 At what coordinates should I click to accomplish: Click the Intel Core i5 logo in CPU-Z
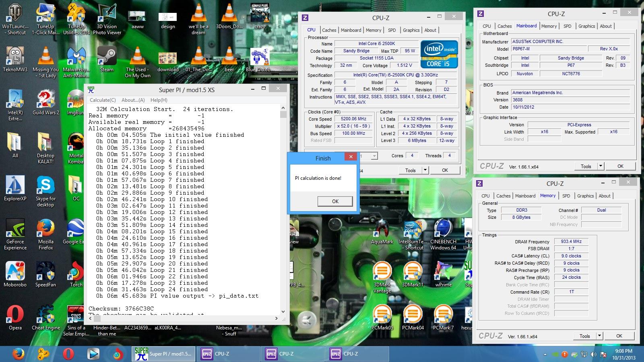tap(439, 54)
